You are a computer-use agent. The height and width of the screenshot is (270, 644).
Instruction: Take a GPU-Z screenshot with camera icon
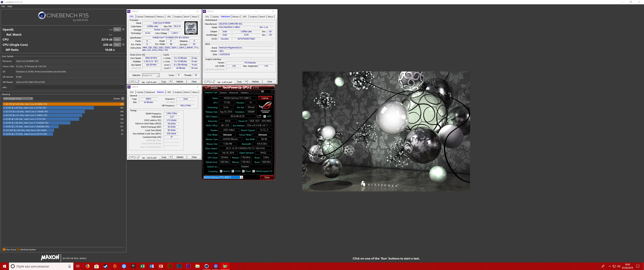pyautogui.click(x=262, y=92)
